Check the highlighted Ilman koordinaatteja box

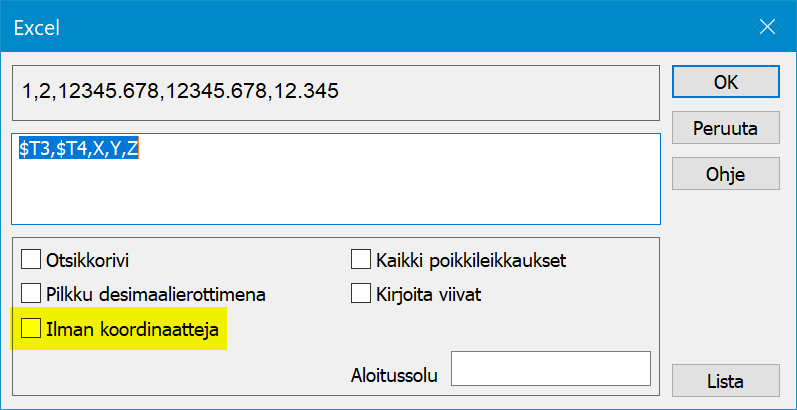pyautogui.click(x=31, y=327)
